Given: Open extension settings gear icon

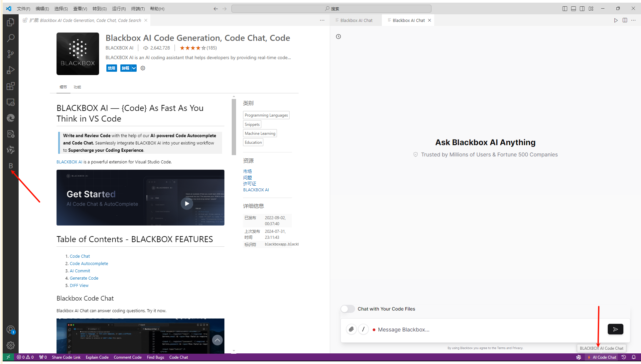Looking at the screenshot, I should [143, 68].
